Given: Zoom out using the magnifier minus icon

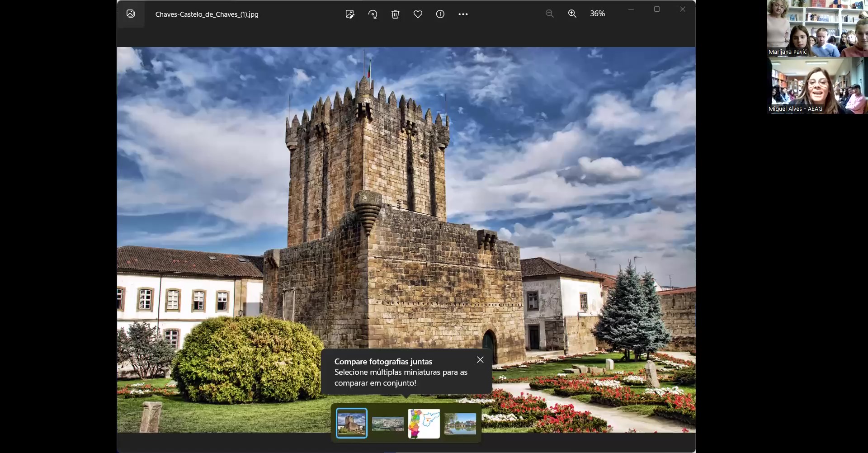Looking at the screenshot, I should 549,14.
